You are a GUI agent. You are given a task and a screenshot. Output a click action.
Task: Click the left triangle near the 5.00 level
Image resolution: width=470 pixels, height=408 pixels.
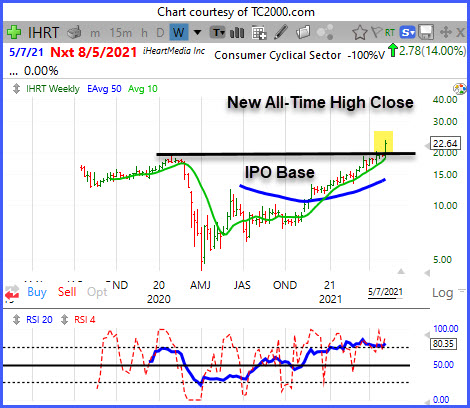tap(427, 273)
